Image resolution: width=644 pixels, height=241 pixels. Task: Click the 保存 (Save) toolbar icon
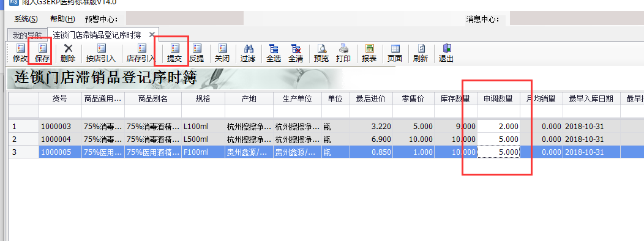42,53
